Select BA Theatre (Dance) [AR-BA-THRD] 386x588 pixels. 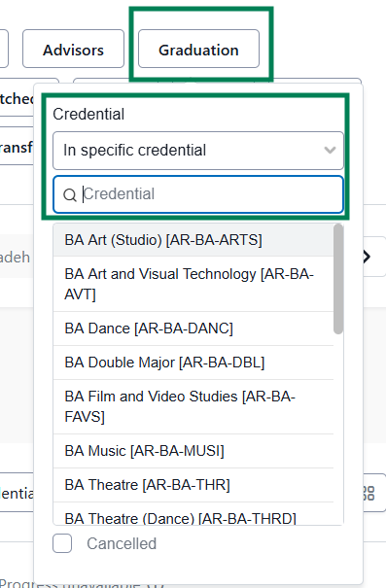pyautogui.click(x=193, y=514)
